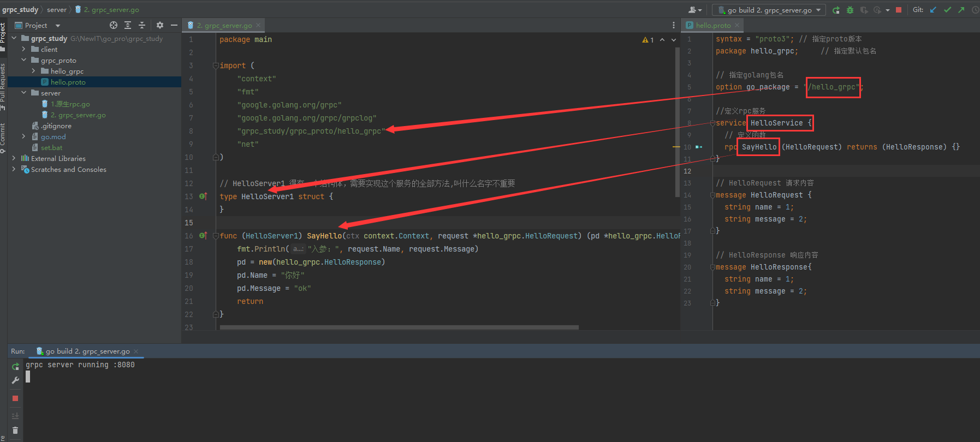The image size is (980, 442).
Task: Click vertical scrollbar of Go editor
Action: (x=678, y=122)
